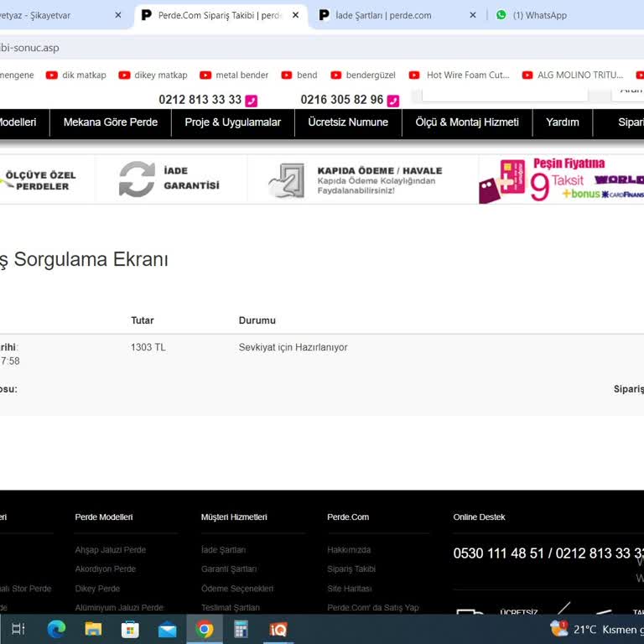
Task: Open the Mail app in the taskbar
Action: tap(168, 629)
